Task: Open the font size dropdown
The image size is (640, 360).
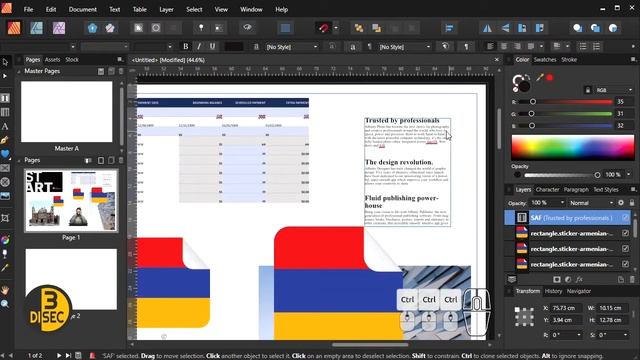Action: (x=169, y=47)
